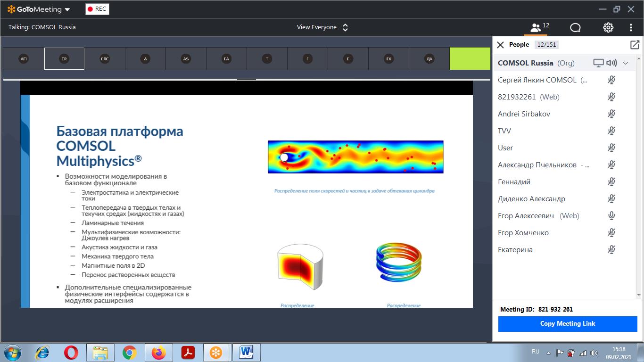Click the three-dot more options menu
Screen dimensions: 644x362
[631, 27]
